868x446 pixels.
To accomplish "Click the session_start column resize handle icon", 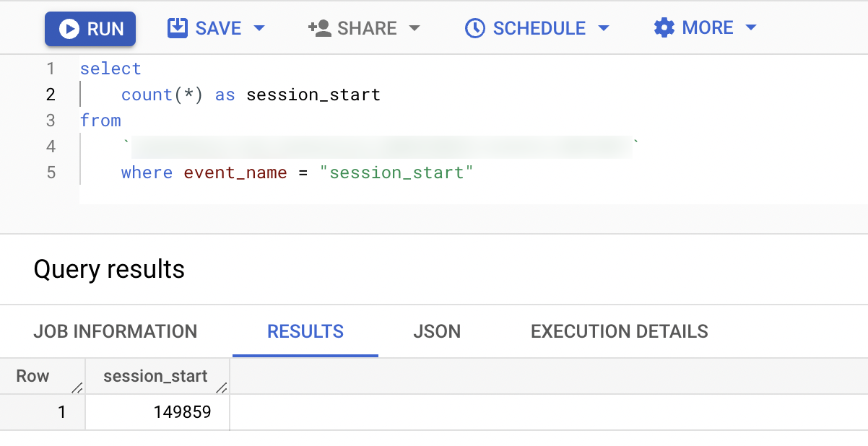I will 222,388.
